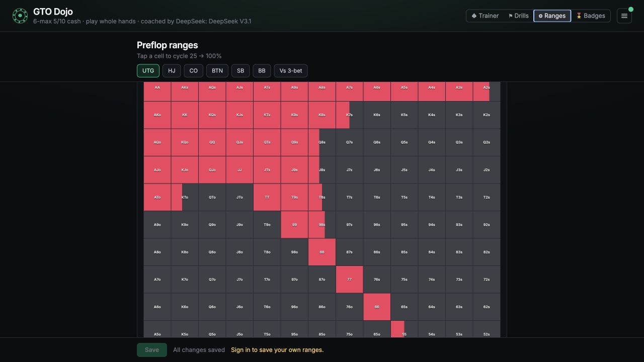This screenshot has height=362, width=644.
Task: Cycle the T8s cell
Action: tap(322, 197)
